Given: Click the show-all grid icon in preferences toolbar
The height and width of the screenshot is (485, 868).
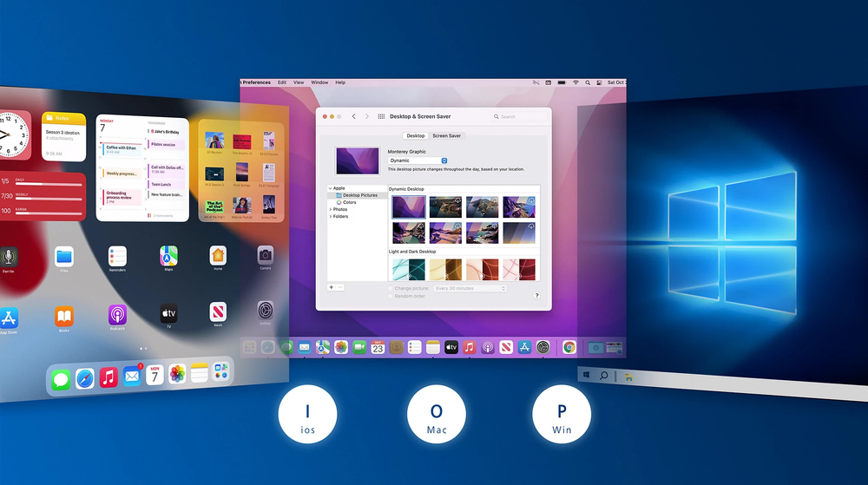Looking at the screenshot, I should 381,116.
